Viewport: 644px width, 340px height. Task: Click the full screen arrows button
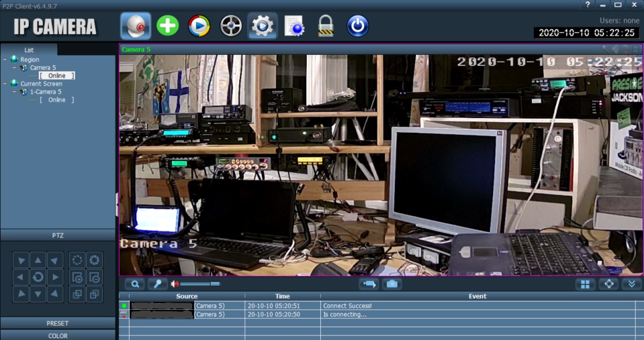[x=608, y=284]
